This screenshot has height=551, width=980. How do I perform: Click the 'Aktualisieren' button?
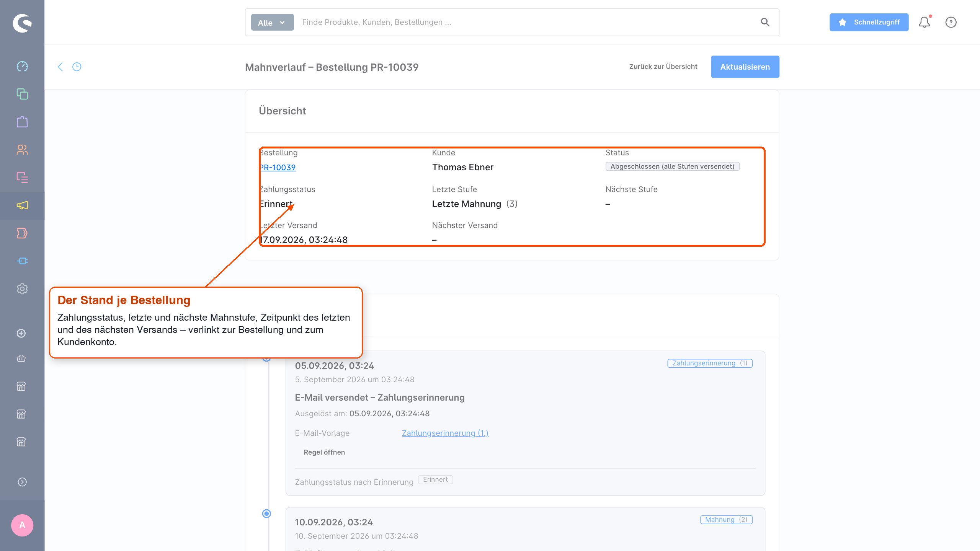[745, 67]
